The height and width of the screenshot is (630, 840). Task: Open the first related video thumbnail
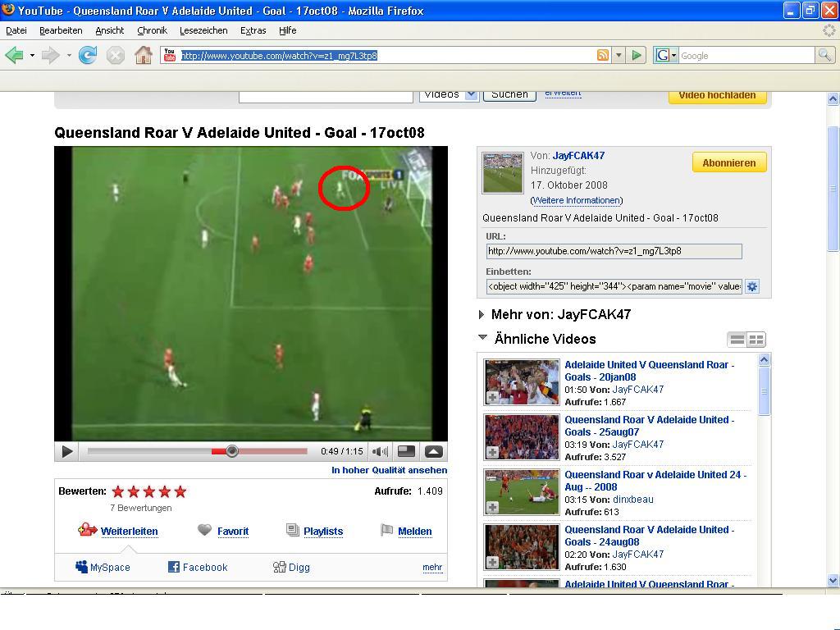point(522,382)
